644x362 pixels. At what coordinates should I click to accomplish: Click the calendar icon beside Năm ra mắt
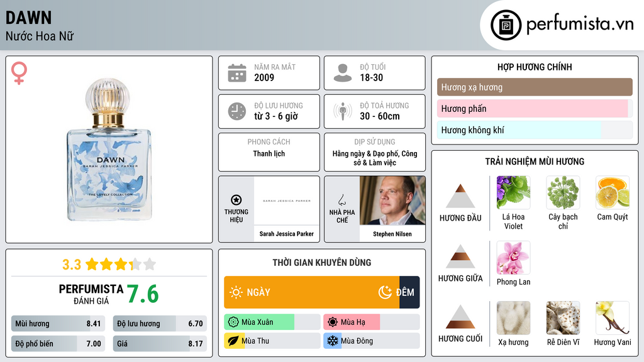tap(237, 73)
